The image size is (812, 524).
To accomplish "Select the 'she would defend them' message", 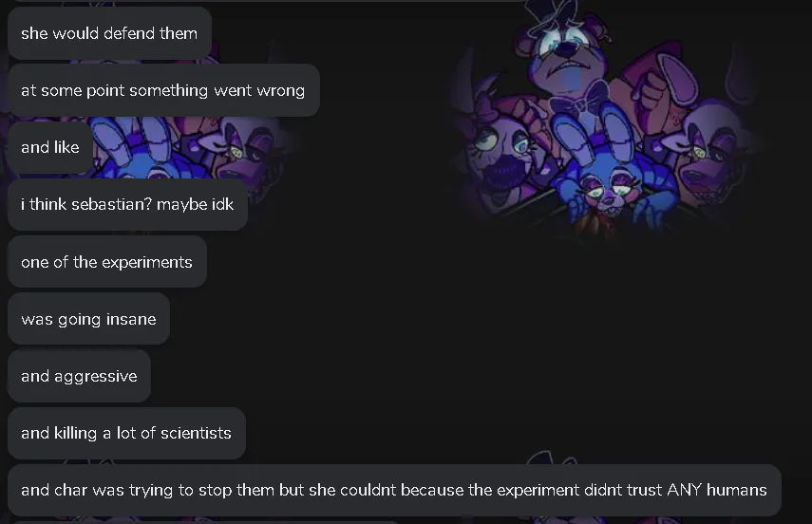I will tap(109, 33).
